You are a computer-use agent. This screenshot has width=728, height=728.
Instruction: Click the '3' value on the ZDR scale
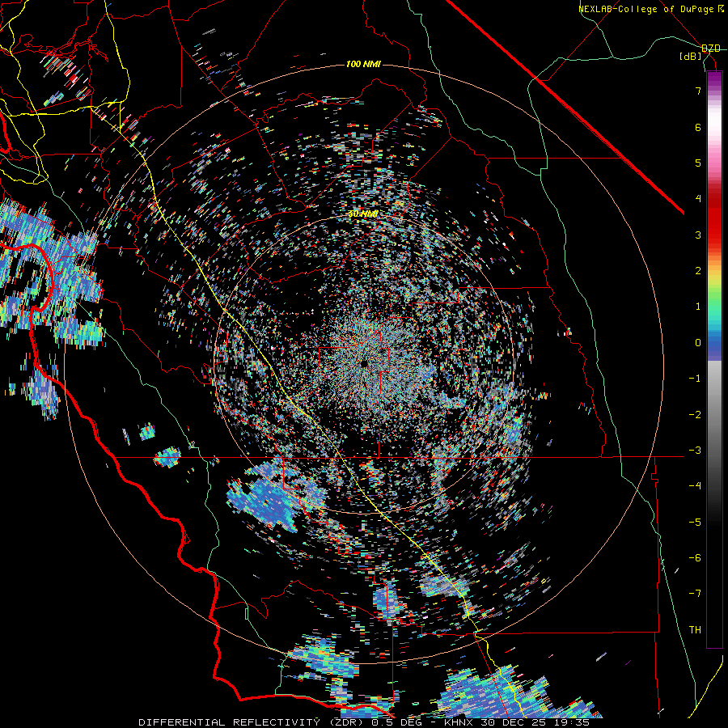(x=698, y=235)
